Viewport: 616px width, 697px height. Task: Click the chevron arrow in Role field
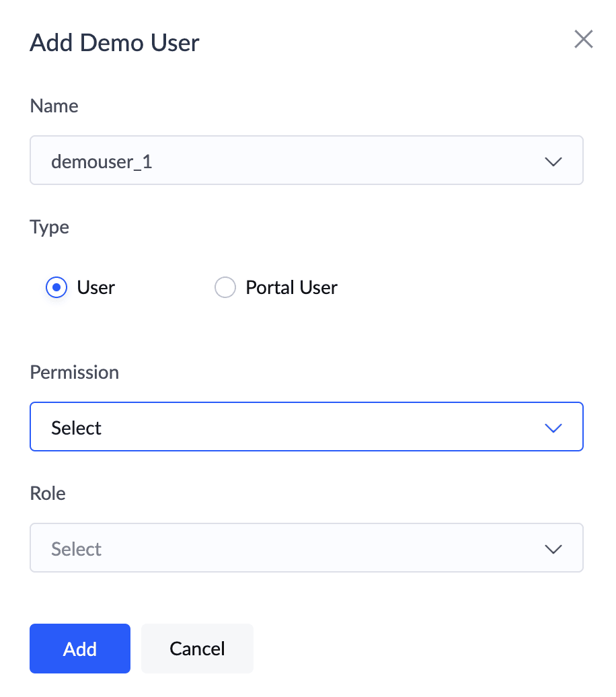[x=553, y=549]
